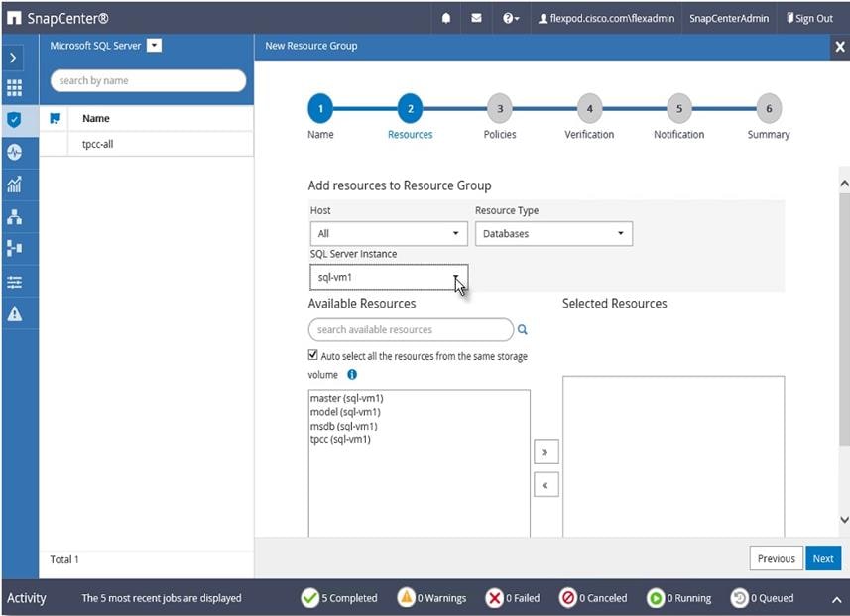Open the help question-mark menu

(x=511, y=19)
